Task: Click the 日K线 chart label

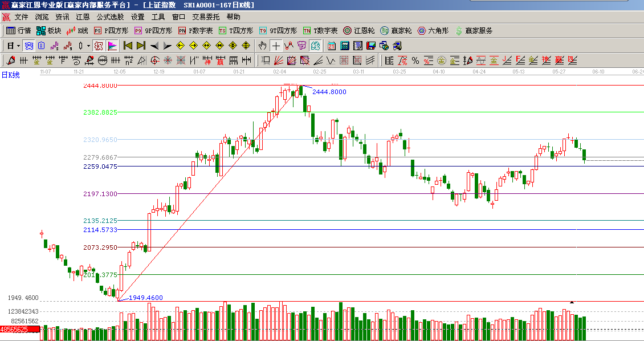Action: tap(10, 75)
